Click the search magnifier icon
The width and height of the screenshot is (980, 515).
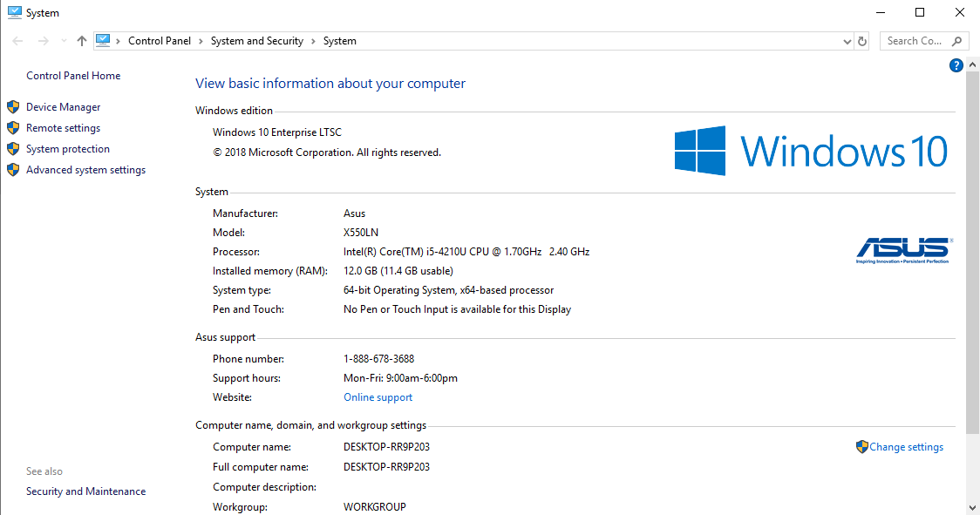956,41
